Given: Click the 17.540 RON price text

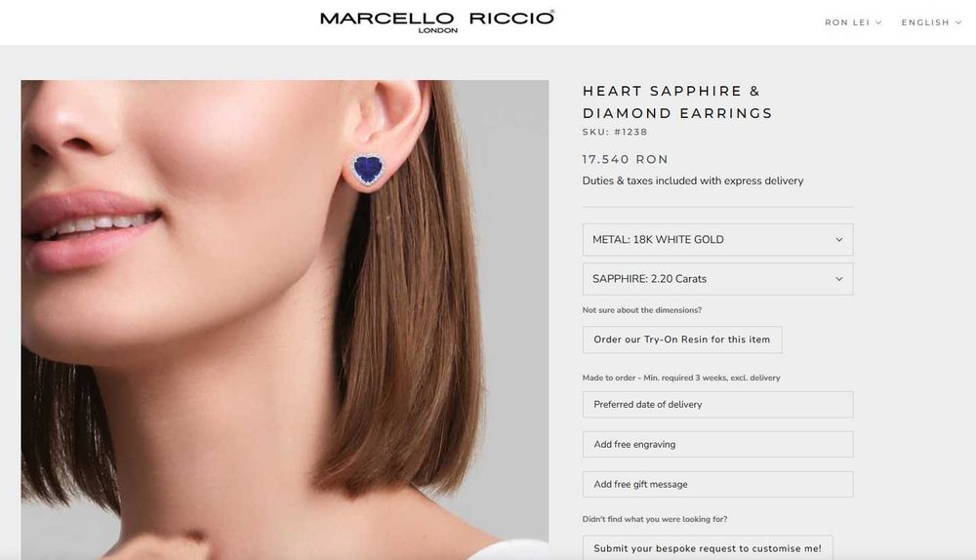Looking at the screenshot, I should pyautogui.click(x=625, y=159).
